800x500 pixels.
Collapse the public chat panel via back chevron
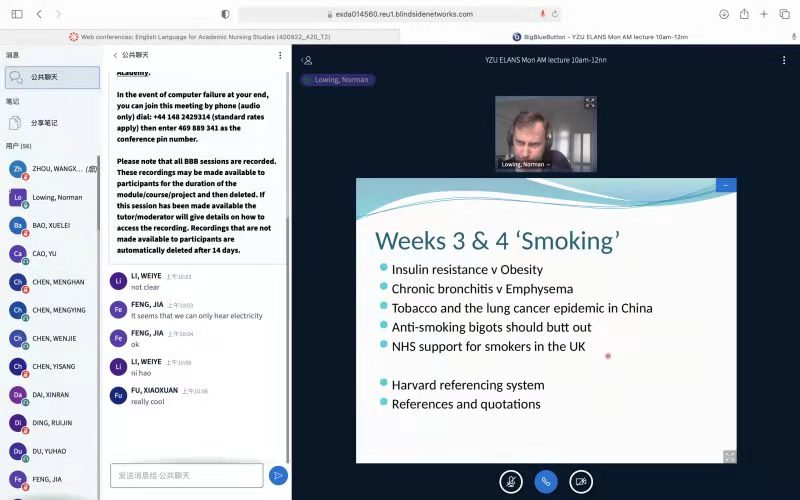[115, 56]
